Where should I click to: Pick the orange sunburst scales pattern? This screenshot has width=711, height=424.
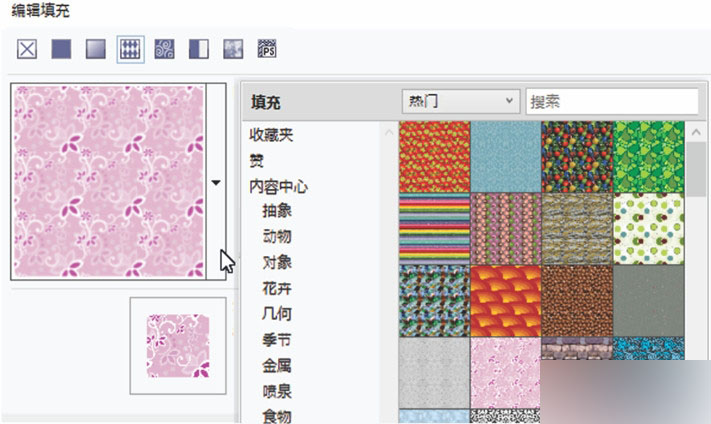tap(506, 301)
